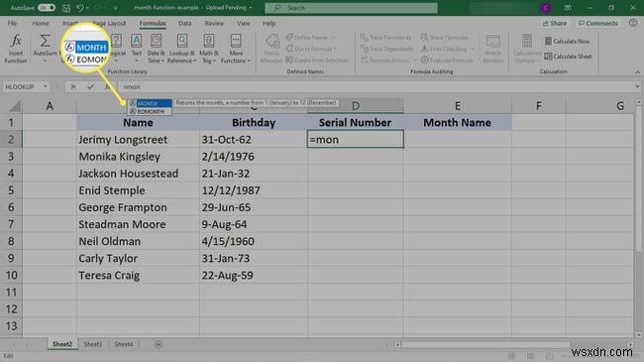This screenshot has height=362, width=644.
Task: Click in the Search box
Action: point(351,8)
